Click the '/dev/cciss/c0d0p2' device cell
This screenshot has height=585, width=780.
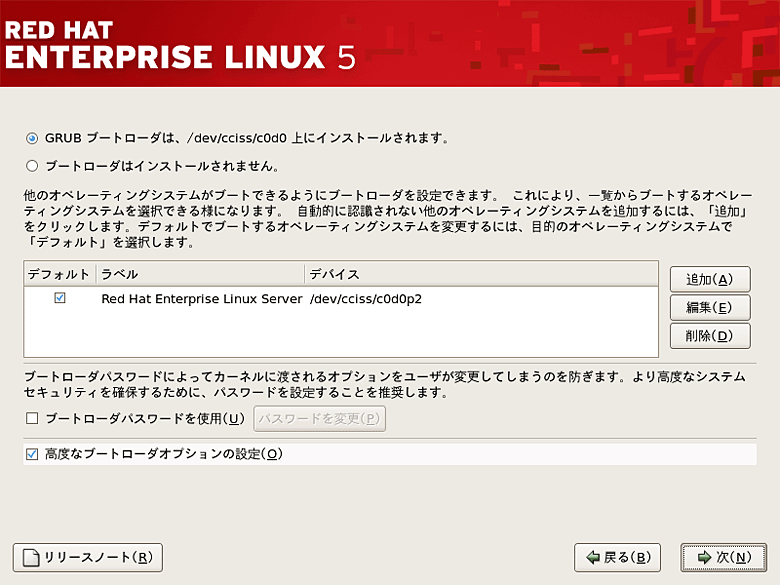pyautogui.click(x=366, y=299)
